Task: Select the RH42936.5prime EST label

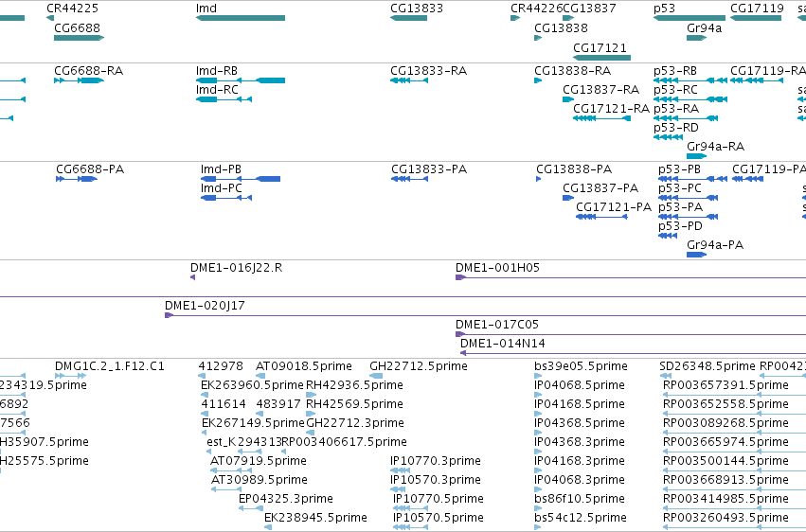Action: tap(354, 385)
